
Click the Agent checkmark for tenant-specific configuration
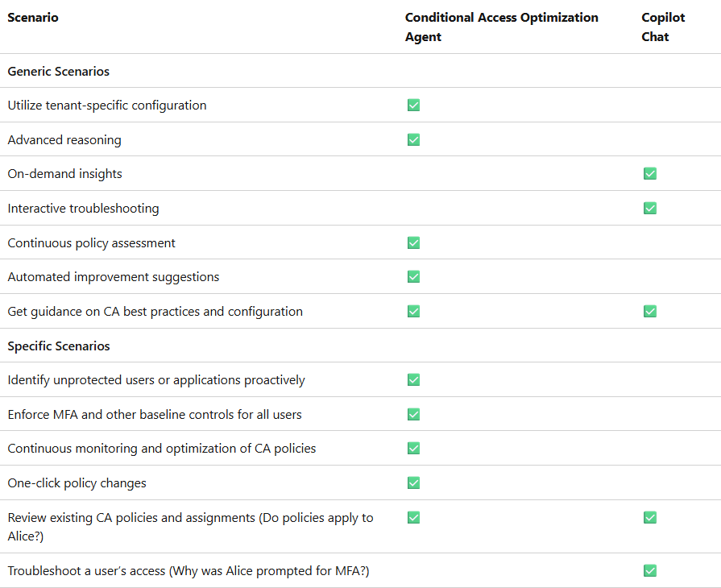pyautogui.click(x=413, y=106)
